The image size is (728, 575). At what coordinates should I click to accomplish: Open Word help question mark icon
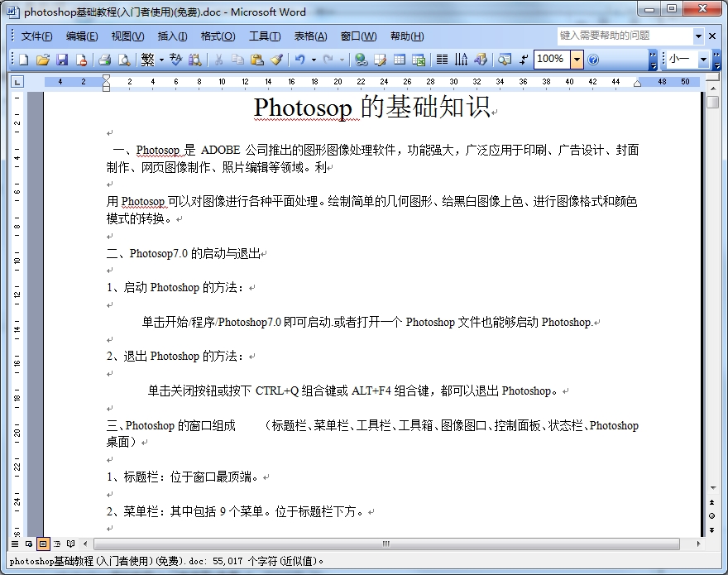pos(593,60)
